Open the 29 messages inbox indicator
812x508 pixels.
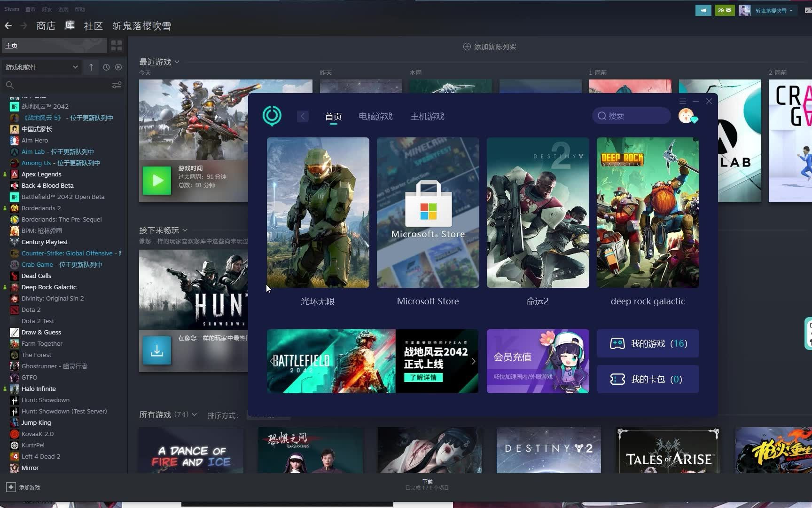click(725, 10)
